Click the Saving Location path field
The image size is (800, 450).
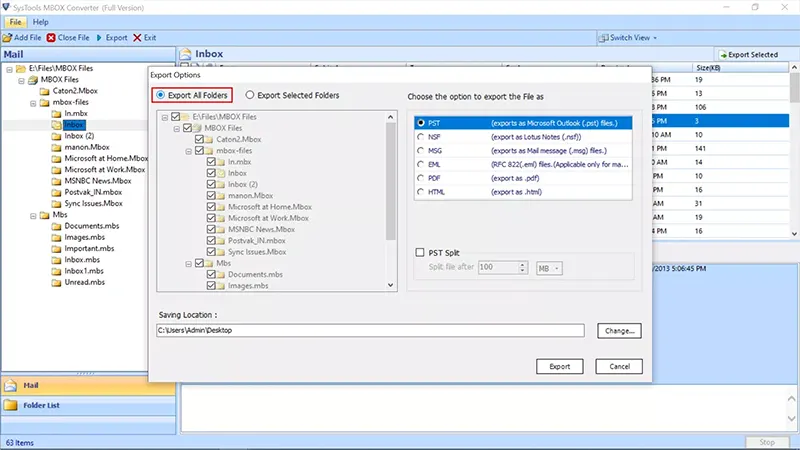coord(370,330)
